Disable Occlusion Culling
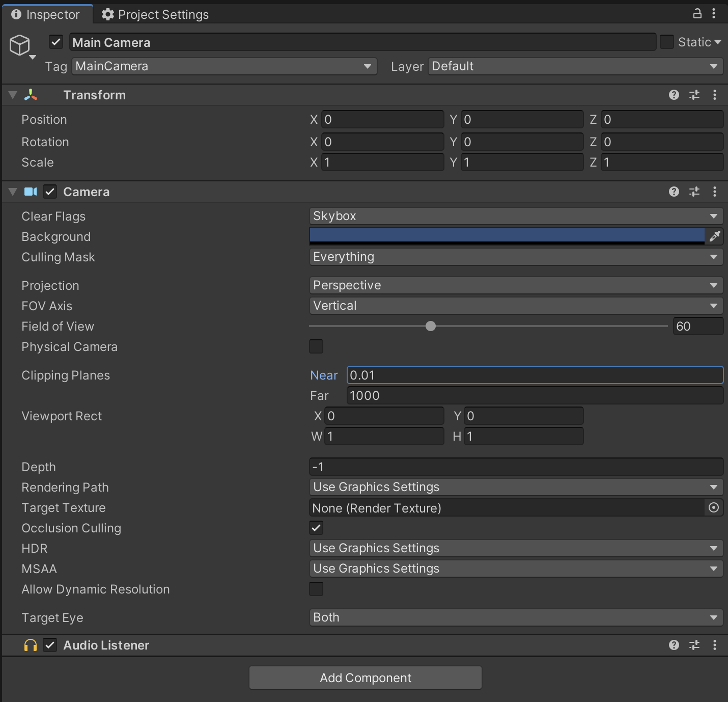This screenshot has width=728, height=702. pyautogui.click(x=316, y=528)
